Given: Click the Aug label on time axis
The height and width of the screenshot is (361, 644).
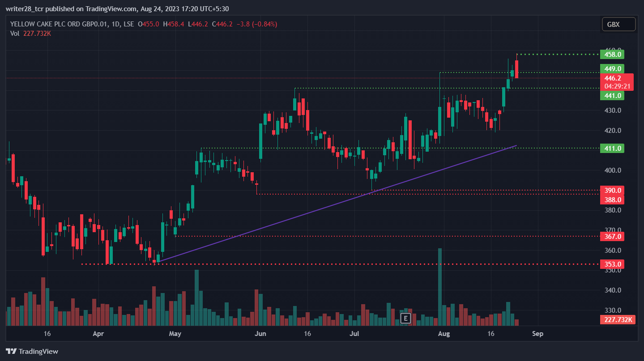Looking at the screenshot, I should click(x=444, y=334).
